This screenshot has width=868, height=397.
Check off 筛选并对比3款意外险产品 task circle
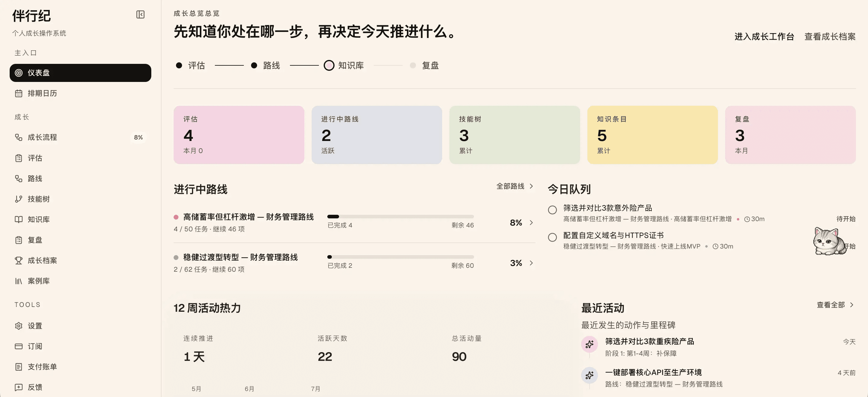[x=552, y=210]
